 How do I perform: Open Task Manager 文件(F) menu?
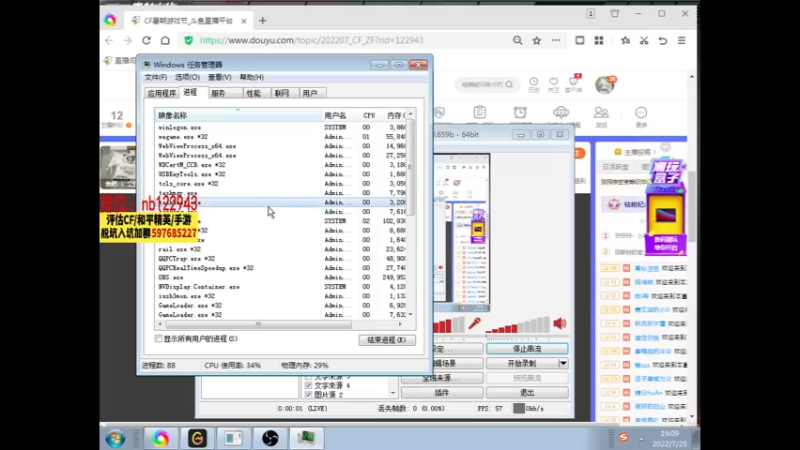(x=155, y=77)
